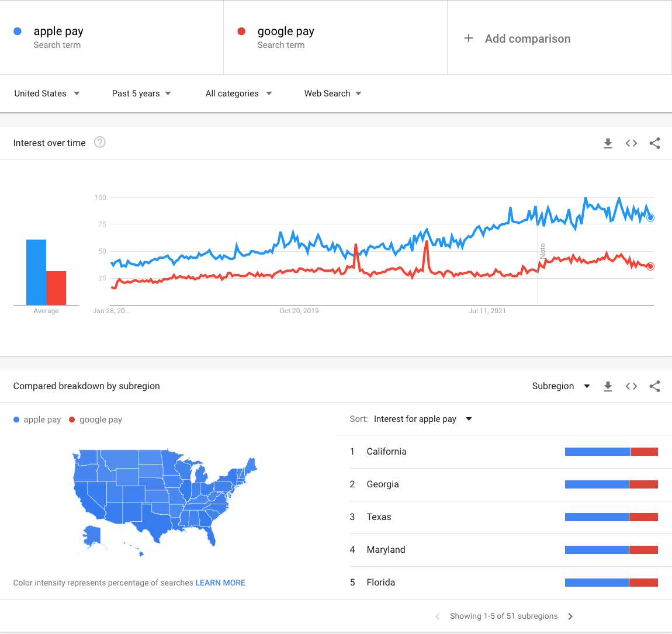
Task: Go to next page of subregions
Action: 570,616
